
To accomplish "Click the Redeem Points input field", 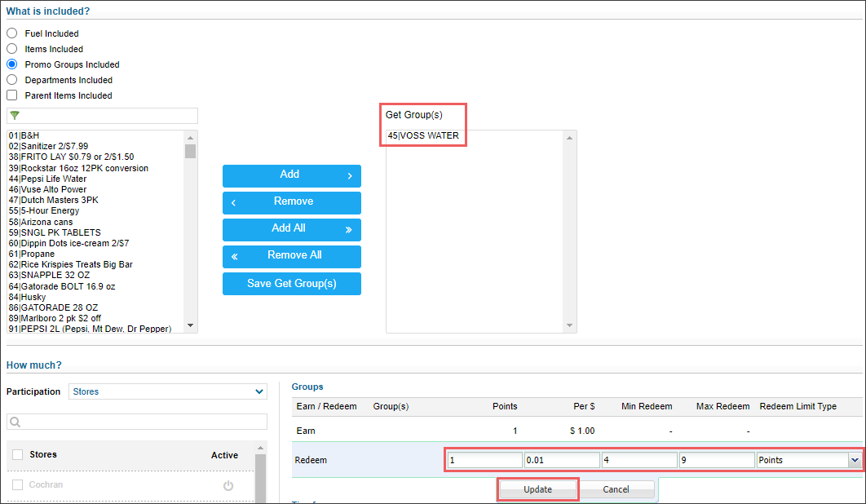I will pos(485,460).
